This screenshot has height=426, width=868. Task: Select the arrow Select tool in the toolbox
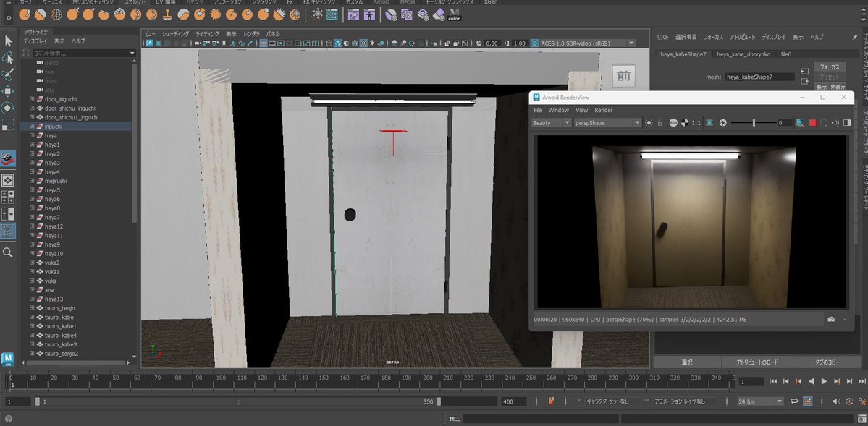click(x=8, y=41)
